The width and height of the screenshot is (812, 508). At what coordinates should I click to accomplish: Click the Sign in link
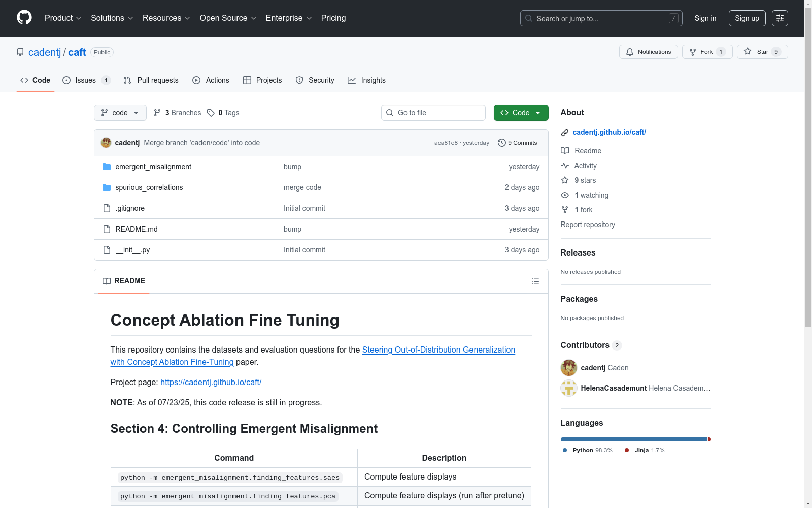(x=705, y=18)
